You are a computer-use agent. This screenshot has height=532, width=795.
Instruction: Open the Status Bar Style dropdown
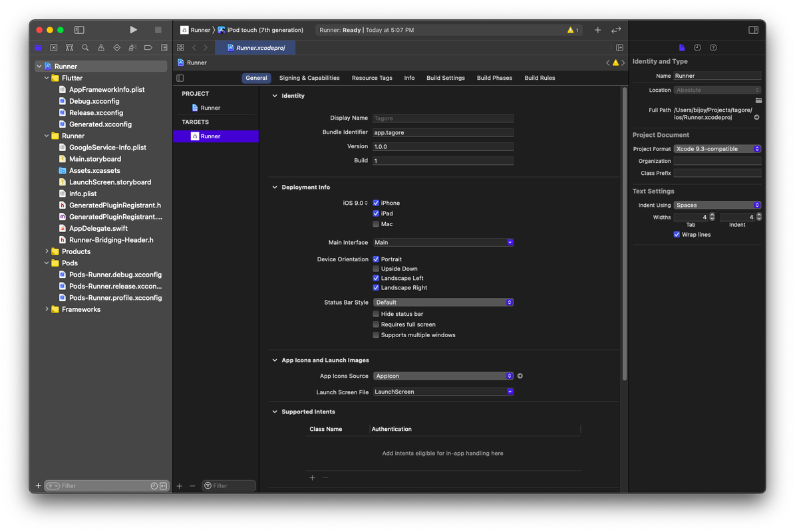[443, 302]
